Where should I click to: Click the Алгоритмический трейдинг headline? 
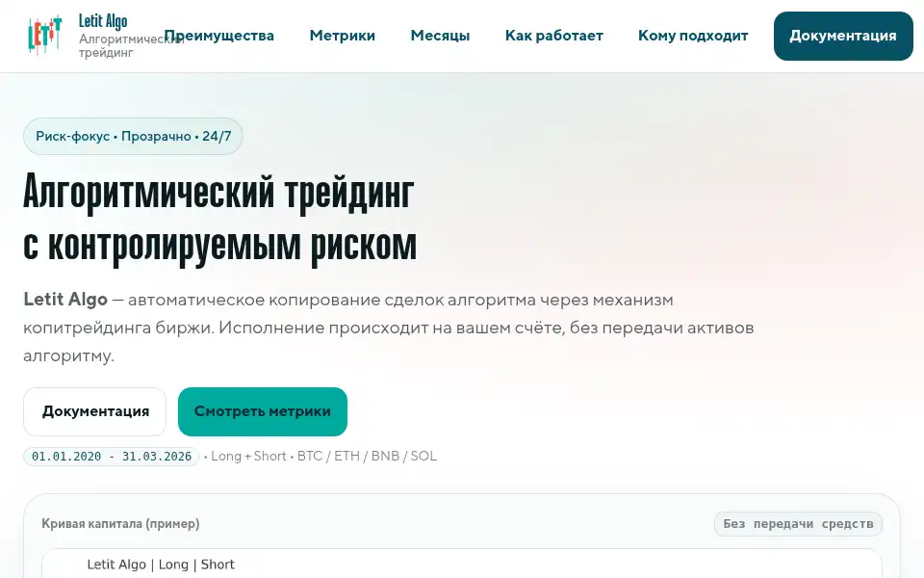click(x=219, y=219)
